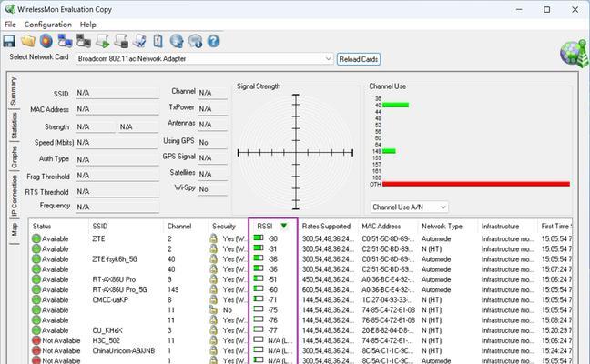The image size is (590, 364).
Task: Click the lock icon in CU_KHeX row
Action: 213,329
